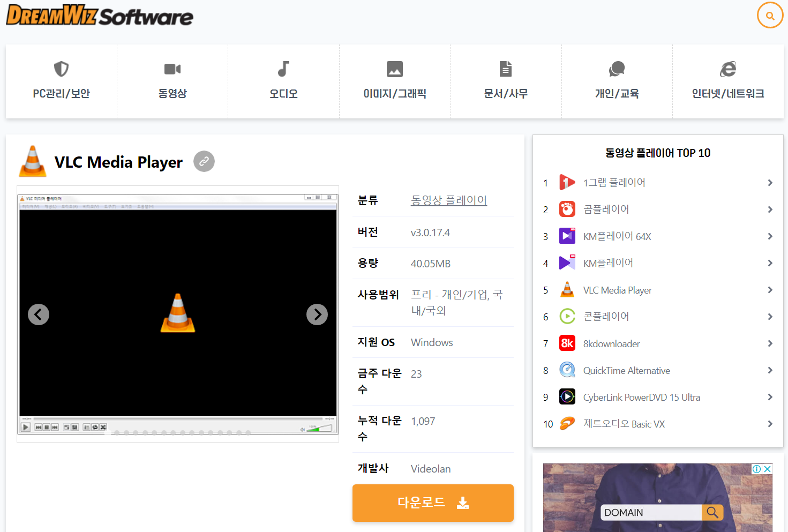Image resolution: width=788 pixels, height=532 pixels.
Task: Open the QuickTime Alternative link
Action: click(x=626, y=370)
